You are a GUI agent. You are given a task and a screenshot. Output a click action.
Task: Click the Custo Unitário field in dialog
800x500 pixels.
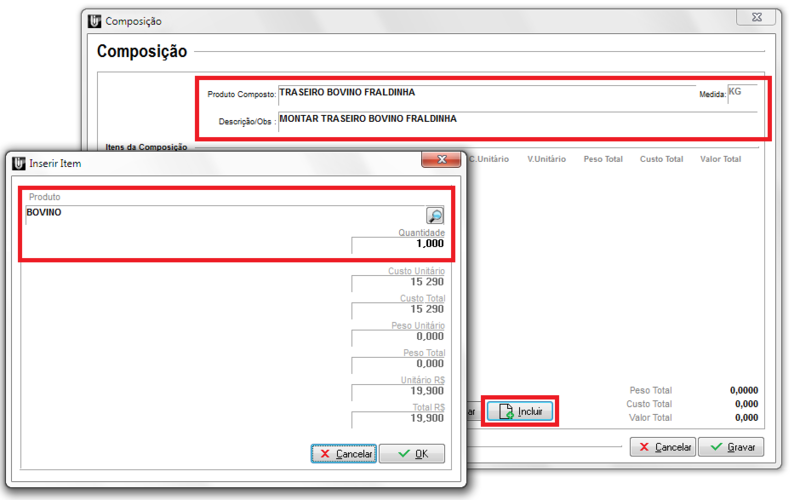[x=398, y=283]
